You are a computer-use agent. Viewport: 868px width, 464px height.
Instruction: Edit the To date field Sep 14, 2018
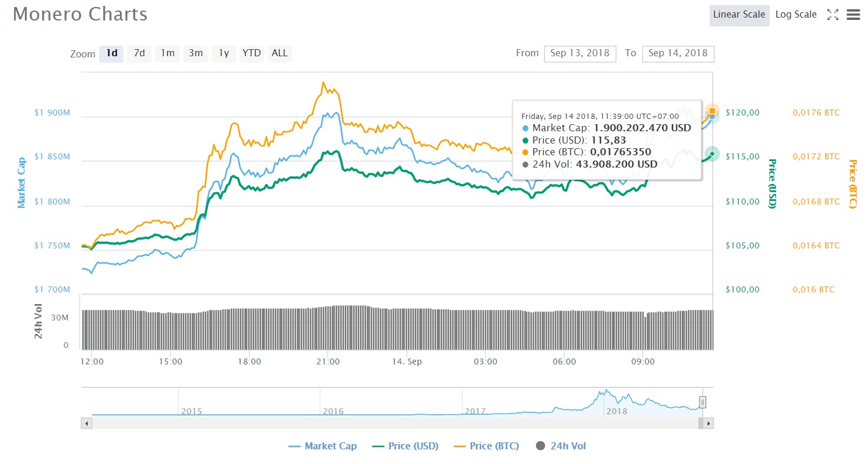tap(678, 53)
